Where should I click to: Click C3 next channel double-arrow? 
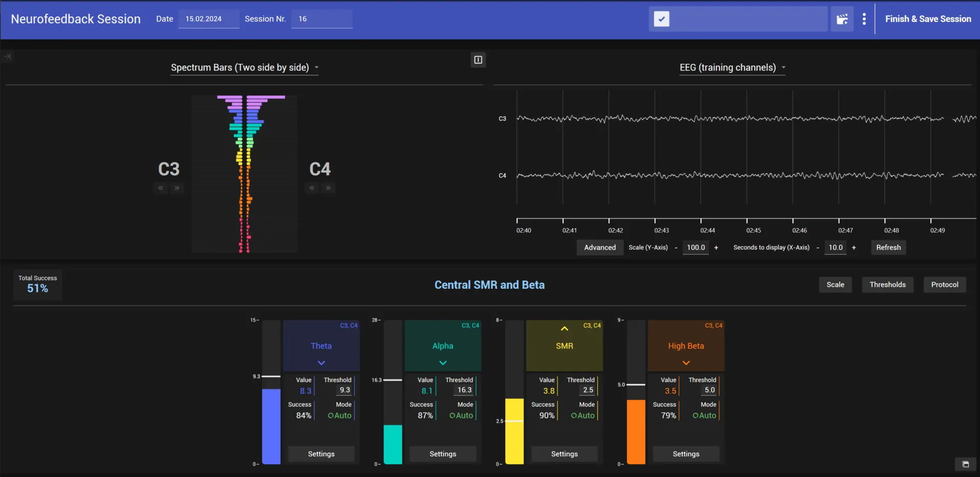177,188
